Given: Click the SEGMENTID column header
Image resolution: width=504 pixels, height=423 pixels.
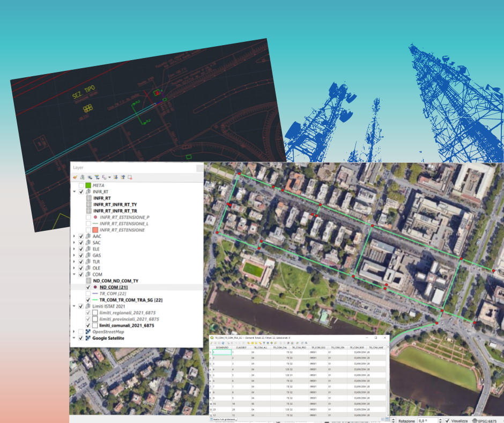Looking at the screenshot, I should pyautogui.click(x=222, y=347).
